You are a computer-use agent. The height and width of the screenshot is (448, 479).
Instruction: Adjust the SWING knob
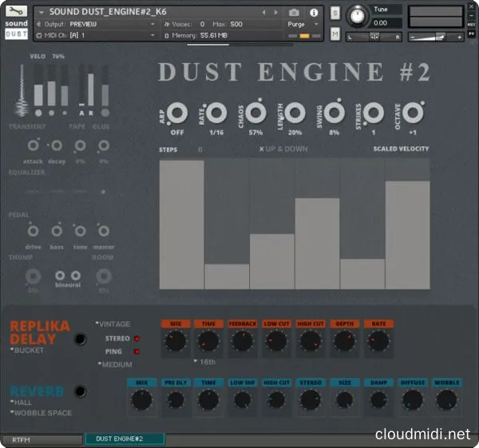[x=335, y=113]
